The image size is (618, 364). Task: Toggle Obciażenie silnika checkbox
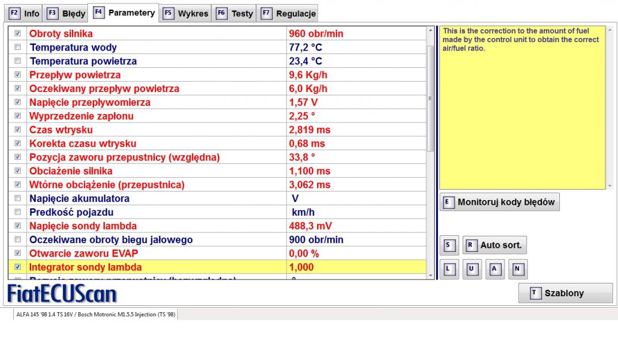(18, 171)
